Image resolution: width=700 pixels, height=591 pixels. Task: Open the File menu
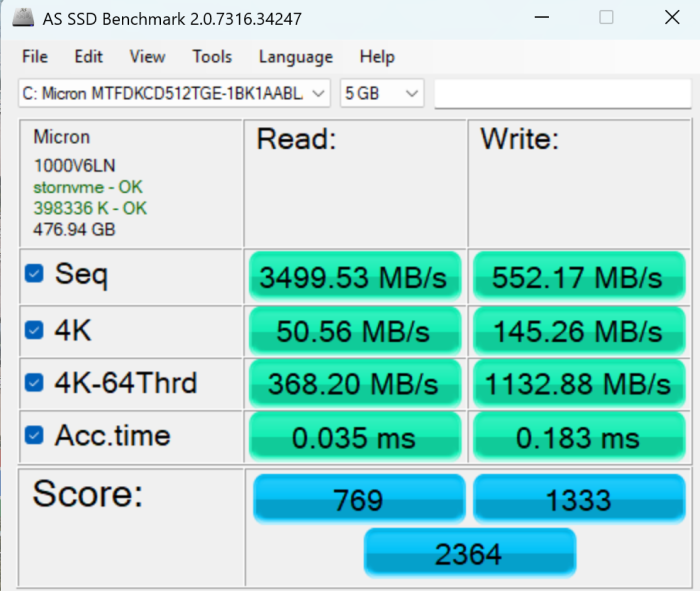click(x=34, y=57)
